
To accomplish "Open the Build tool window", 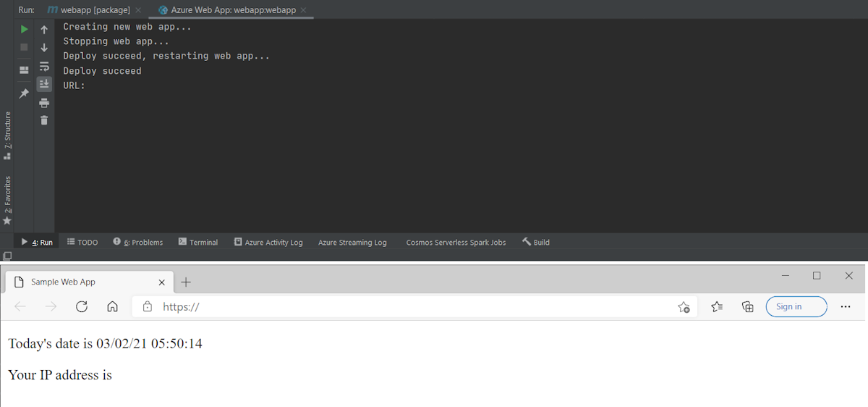I will (x=536, y=242).
